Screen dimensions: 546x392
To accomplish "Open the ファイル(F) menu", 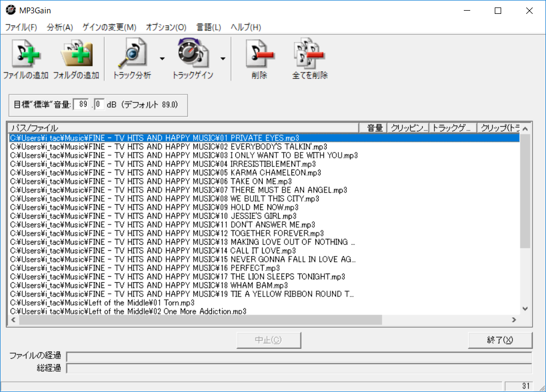I will click(21, 27).
